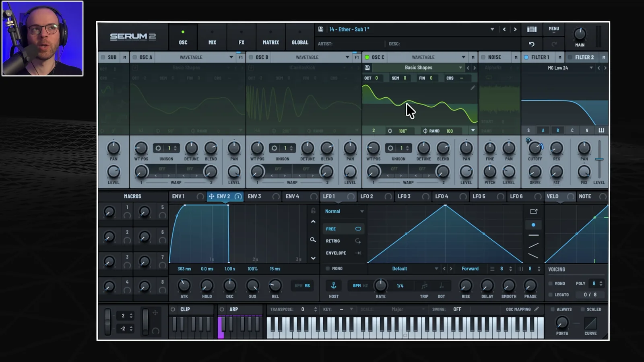Screen dimensions: 644x362
Task: Toggle FILTER 1 on or off
Action: (526, 57)
